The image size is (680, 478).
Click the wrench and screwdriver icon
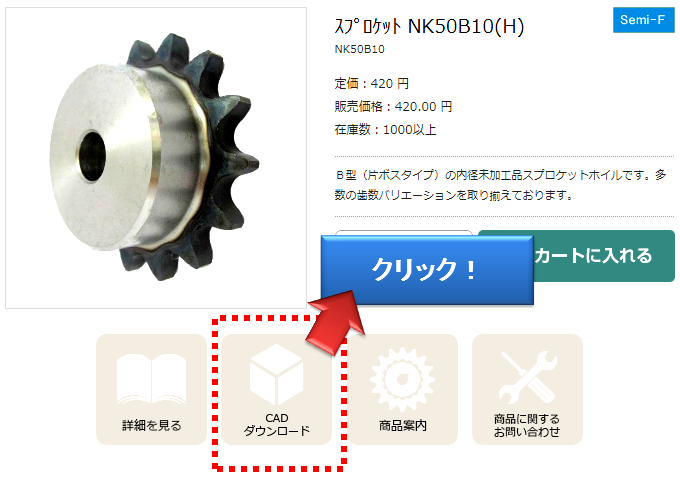point(527,377)
